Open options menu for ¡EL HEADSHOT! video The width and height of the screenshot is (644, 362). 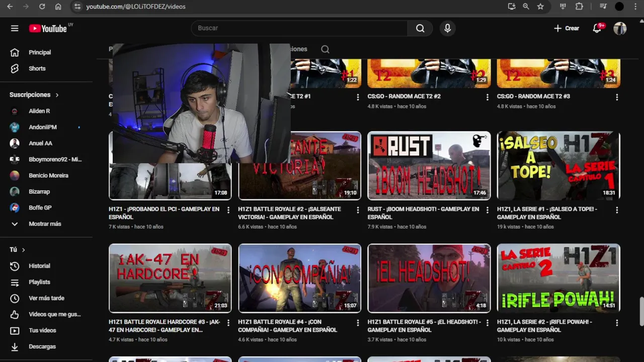[x=487, y=323]
